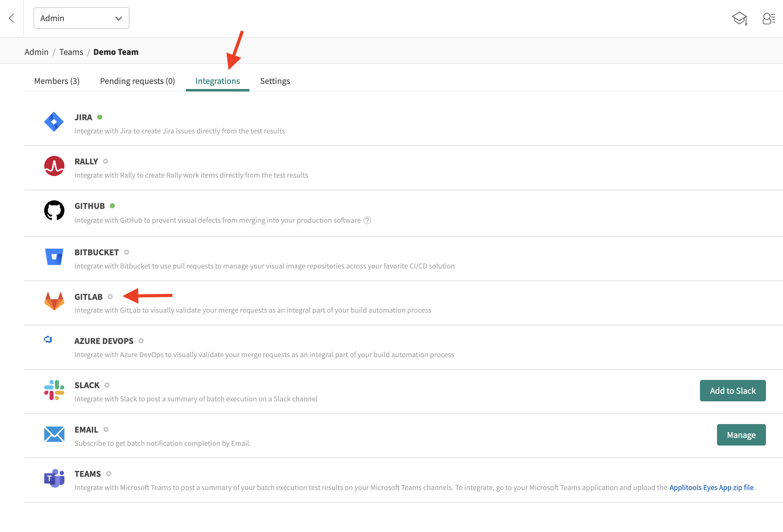783x532 pixels.
Task: Click Add to Slack button
Action: (x=733, y=391)
